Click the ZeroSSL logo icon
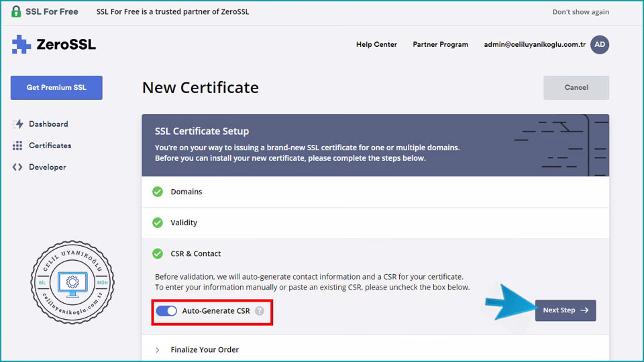 tap(21, 44)
